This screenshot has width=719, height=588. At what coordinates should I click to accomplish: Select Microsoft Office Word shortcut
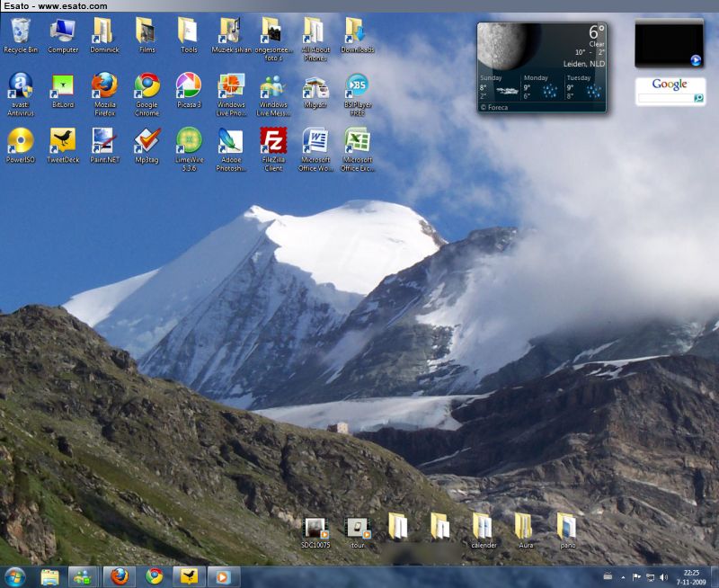pyautogui.click(x=315, y=149)
